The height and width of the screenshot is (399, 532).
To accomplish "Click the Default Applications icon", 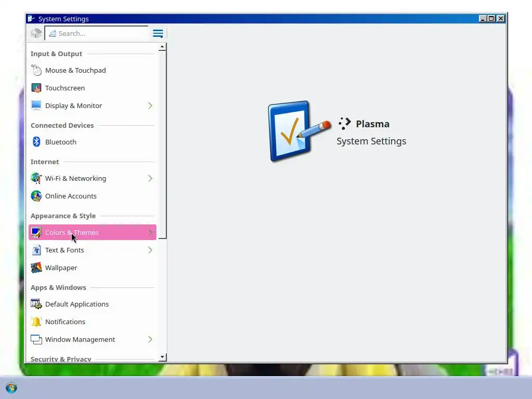I will pos(36,304).
